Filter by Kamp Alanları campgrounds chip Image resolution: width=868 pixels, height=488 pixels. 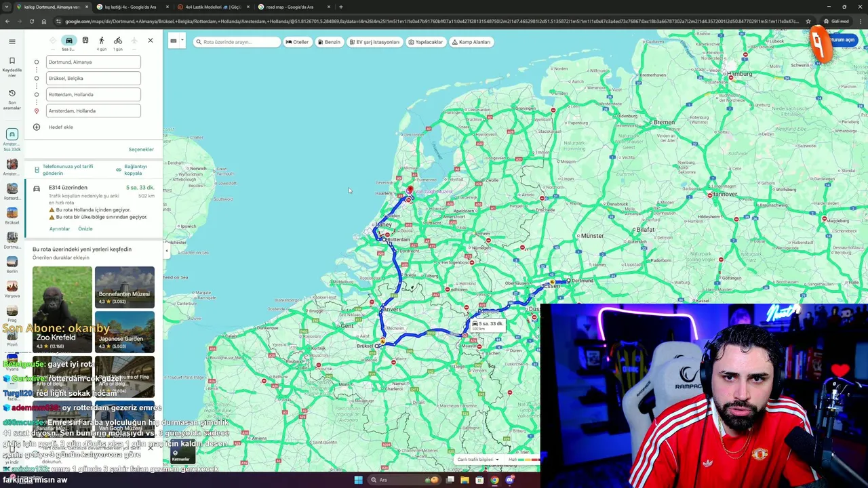tap(471, 42)
